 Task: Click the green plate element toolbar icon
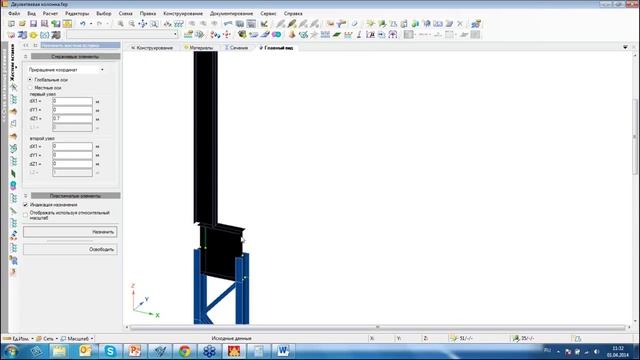[x=337, y=35]
